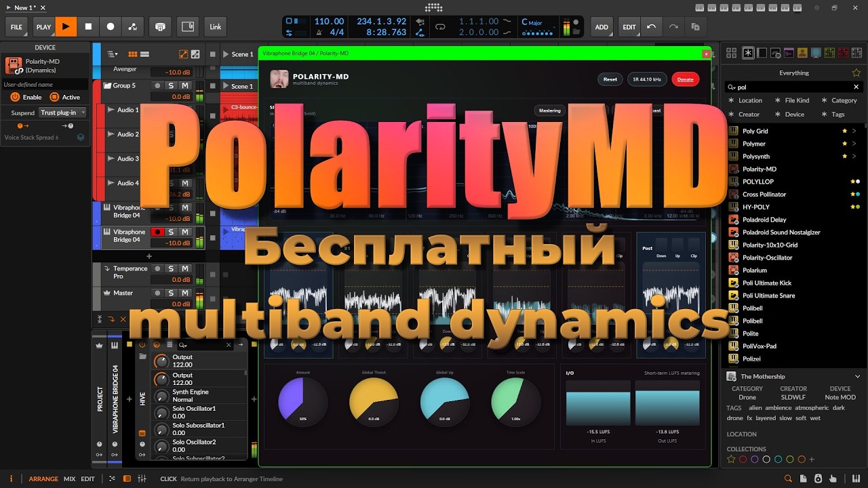The image size is (868, 488).
Task: Adjust the yellow Global Thresh knob
Action: click(374, 401)
